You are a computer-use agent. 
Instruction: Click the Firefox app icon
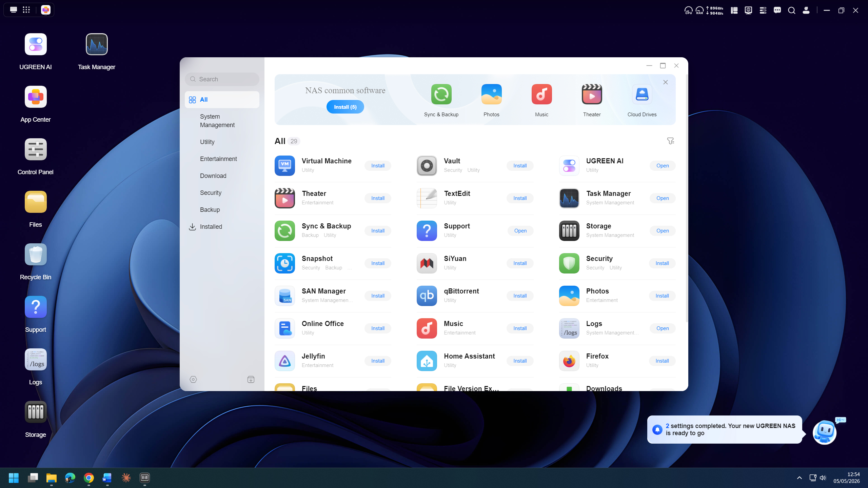click(x=569, y=361)
